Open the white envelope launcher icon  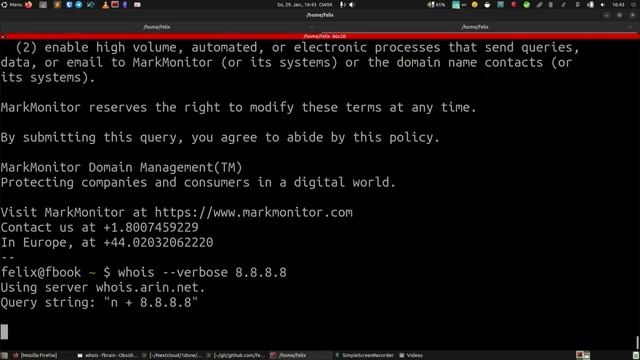[137, 4]
